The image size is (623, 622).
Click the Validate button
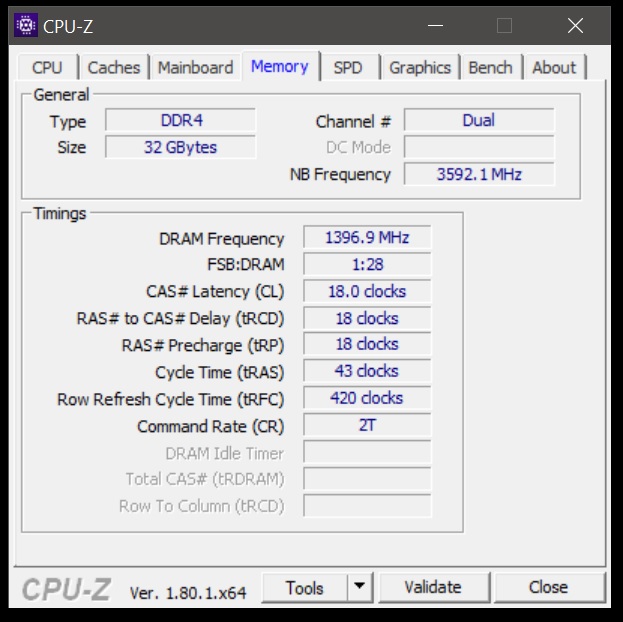433,587
